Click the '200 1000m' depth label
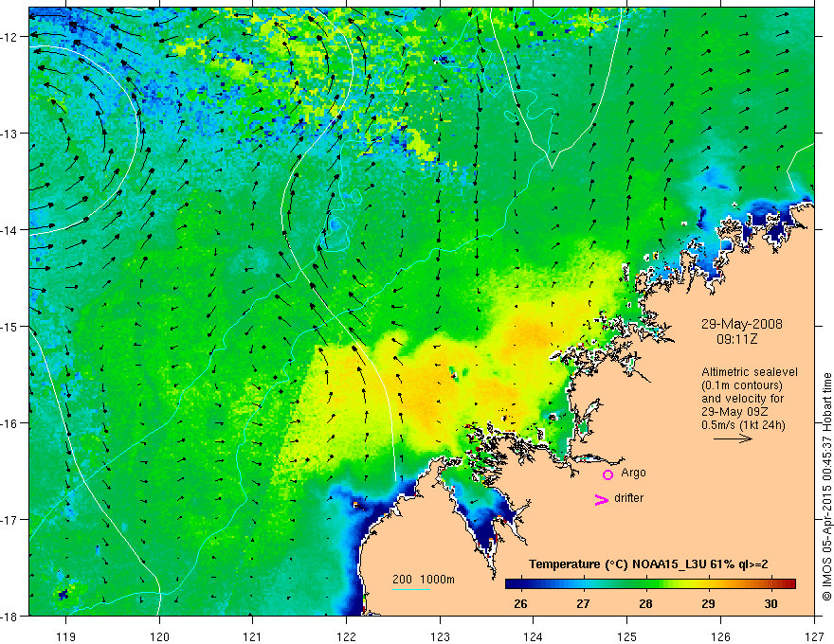 tap(424, 580)
